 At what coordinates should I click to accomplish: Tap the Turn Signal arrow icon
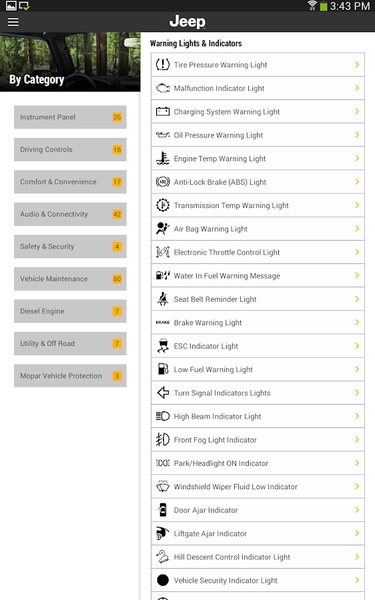163,393
